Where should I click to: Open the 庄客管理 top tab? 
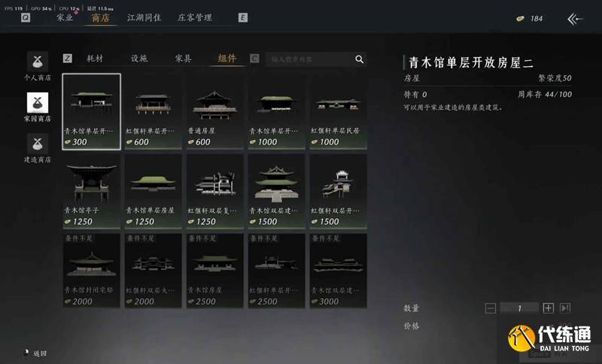coord(195,17)
